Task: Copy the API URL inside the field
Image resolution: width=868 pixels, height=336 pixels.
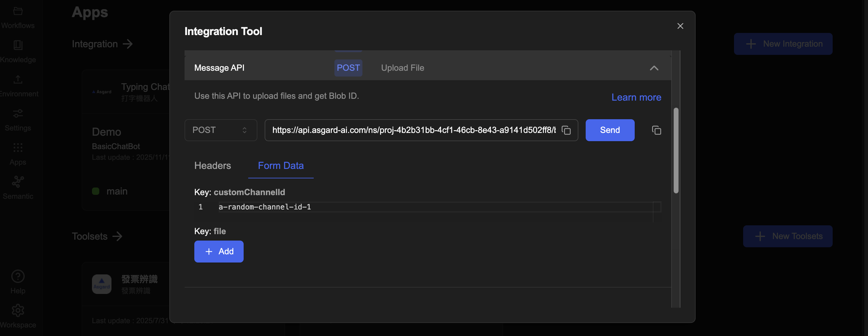Action: [x=566, y=130]
